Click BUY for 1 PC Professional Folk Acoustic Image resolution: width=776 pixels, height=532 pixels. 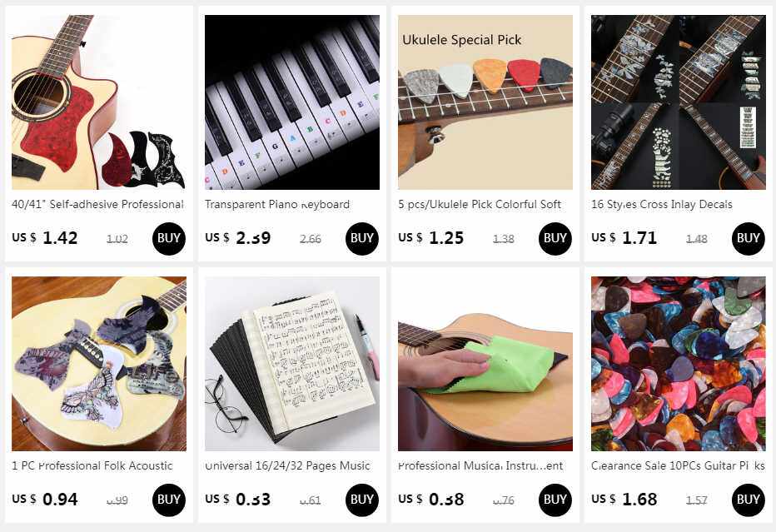pos(169,500)
